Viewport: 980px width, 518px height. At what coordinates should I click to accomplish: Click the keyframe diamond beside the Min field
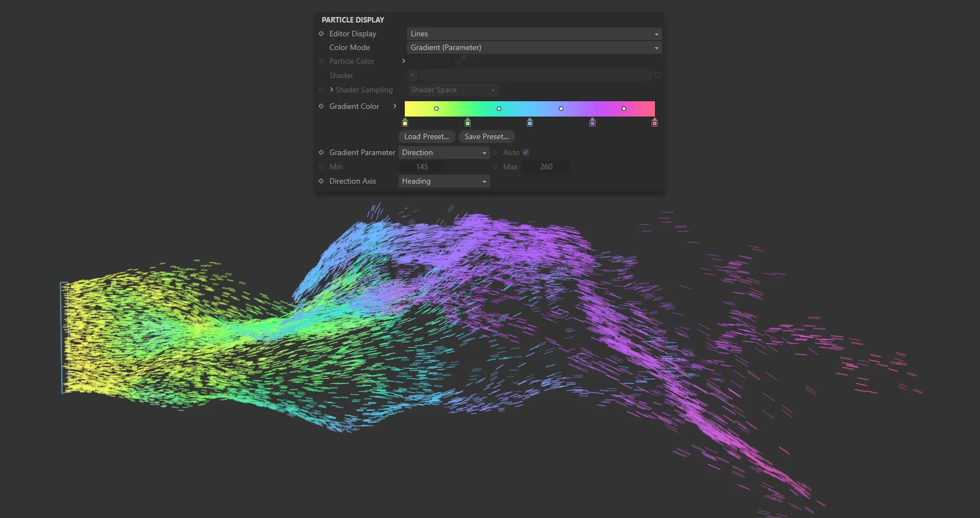[321, 167]
